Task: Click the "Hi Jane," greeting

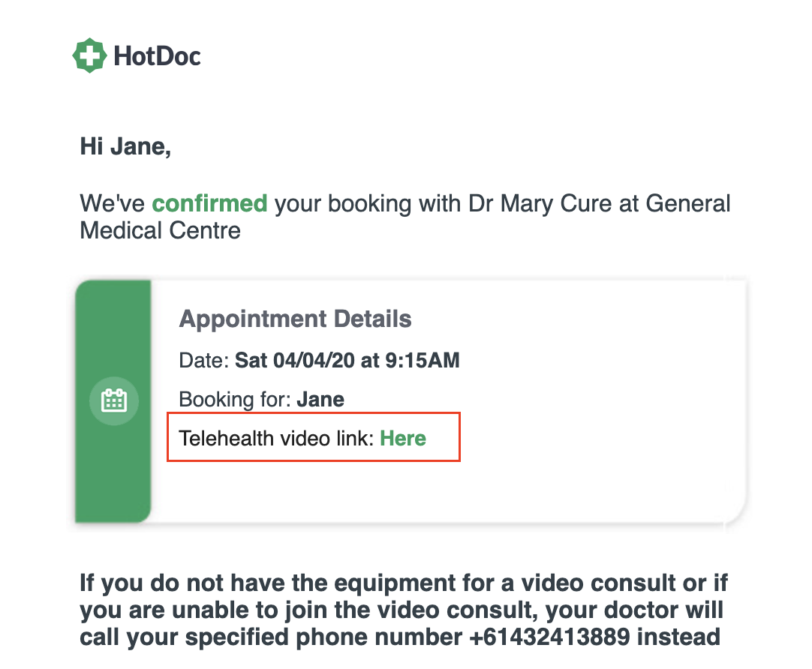Action: coord(125,146)
